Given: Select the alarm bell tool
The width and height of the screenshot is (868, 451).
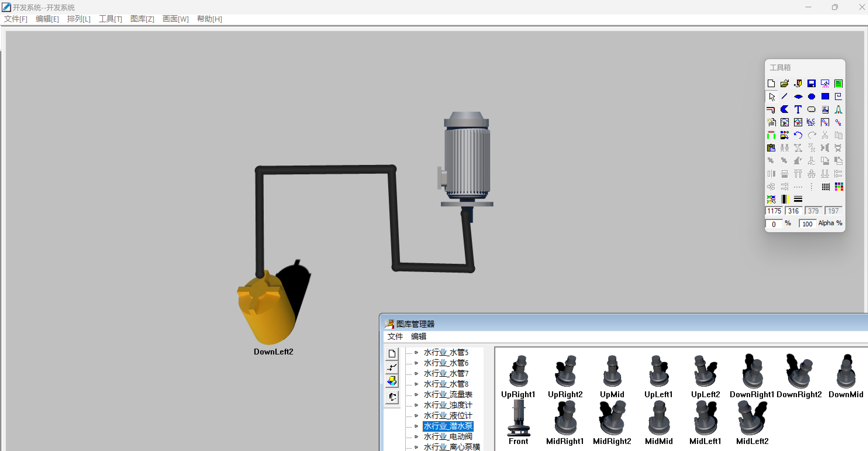Looking at the screenshot, I should [x=838, y=110].
